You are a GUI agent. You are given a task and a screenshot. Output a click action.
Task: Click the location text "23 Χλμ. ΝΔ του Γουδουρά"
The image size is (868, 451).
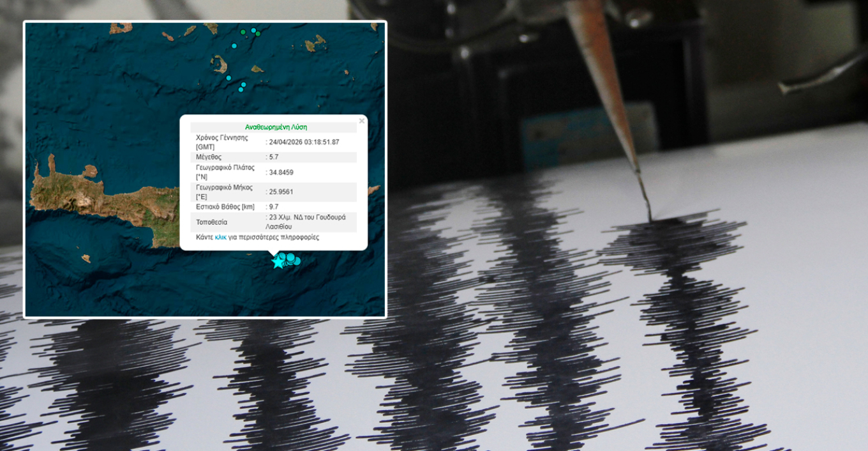(307, 217)
